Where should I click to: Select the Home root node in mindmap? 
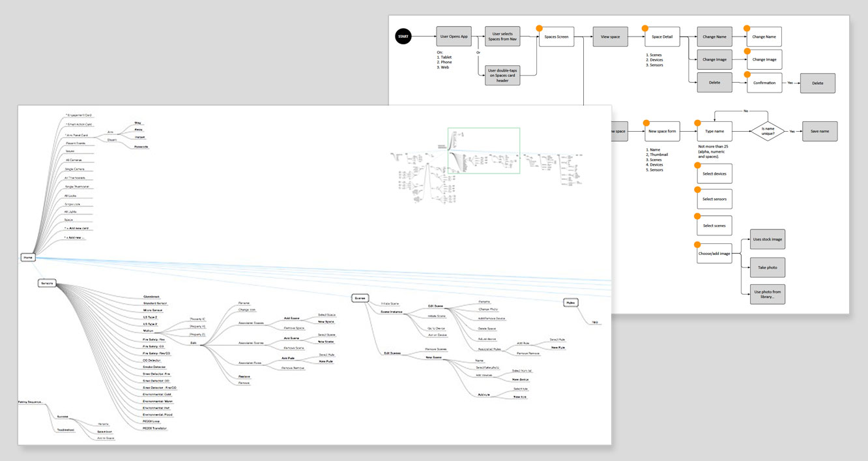(28, 258)
